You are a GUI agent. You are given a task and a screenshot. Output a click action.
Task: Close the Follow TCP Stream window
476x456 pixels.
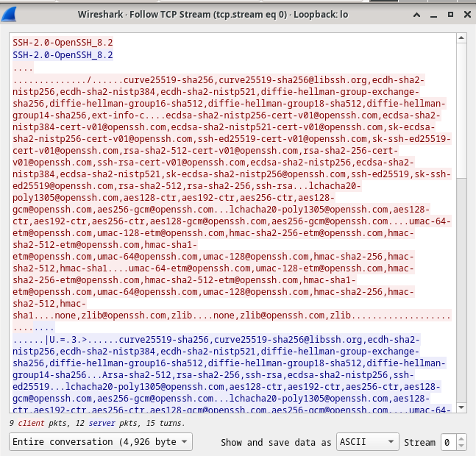coord(467,15)
